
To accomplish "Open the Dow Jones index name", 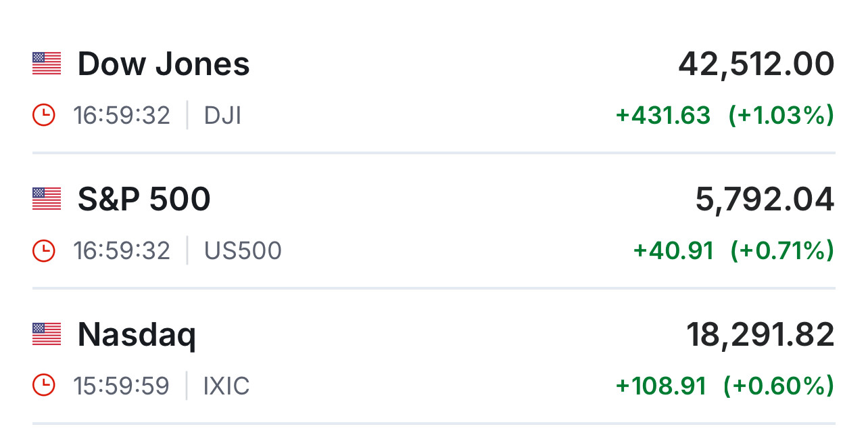I will [164, 64].
